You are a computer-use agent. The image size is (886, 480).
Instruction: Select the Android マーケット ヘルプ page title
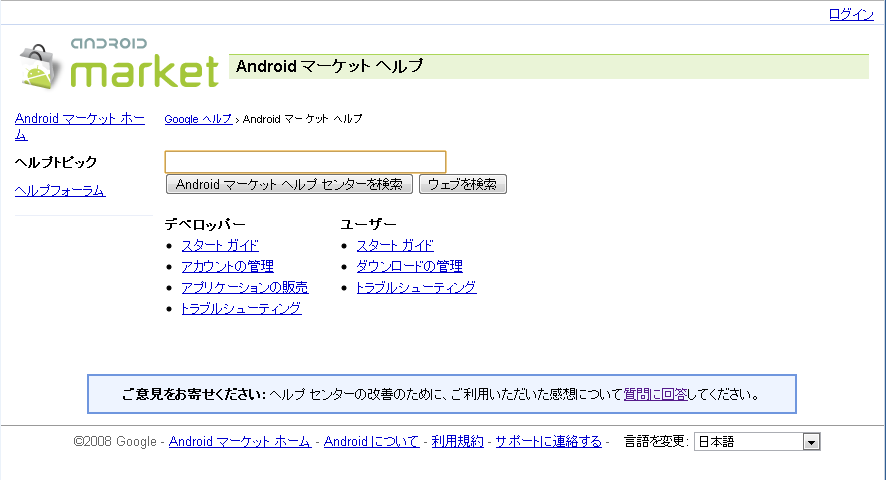click(x=329, y=66)
